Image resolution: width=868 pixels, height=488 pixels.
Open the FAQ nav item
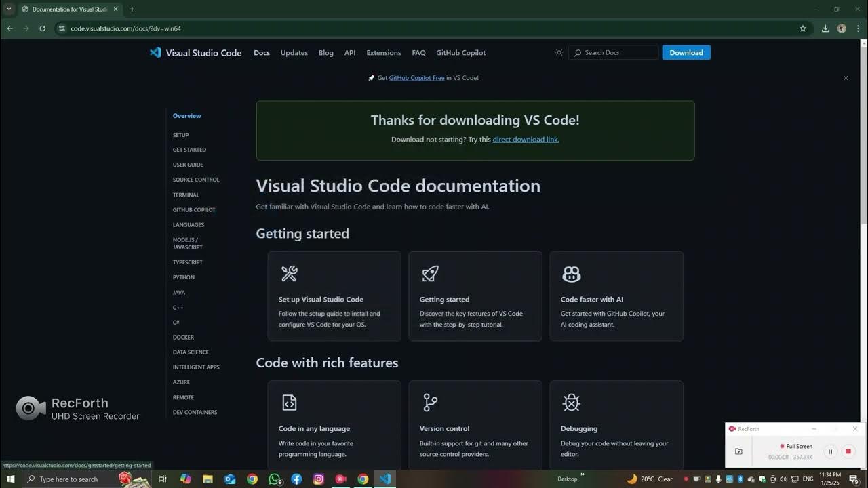[419, 53]
